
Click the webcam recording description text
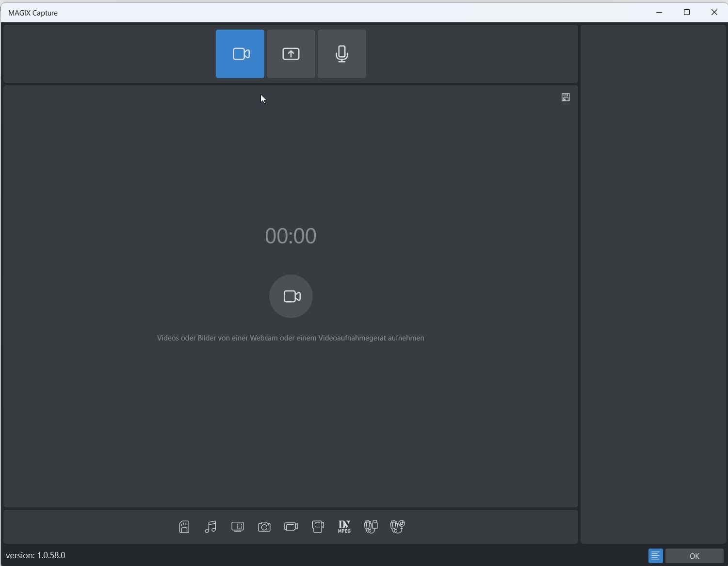pyautogui.click(x=291, y=338)
